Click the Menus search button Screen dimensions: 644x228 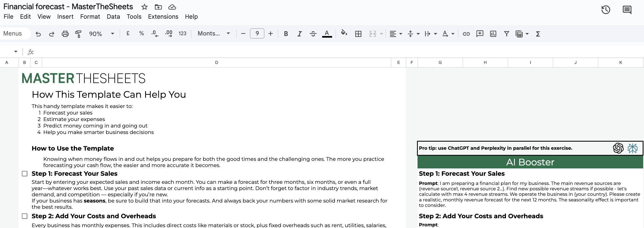[x=13, y=34]
